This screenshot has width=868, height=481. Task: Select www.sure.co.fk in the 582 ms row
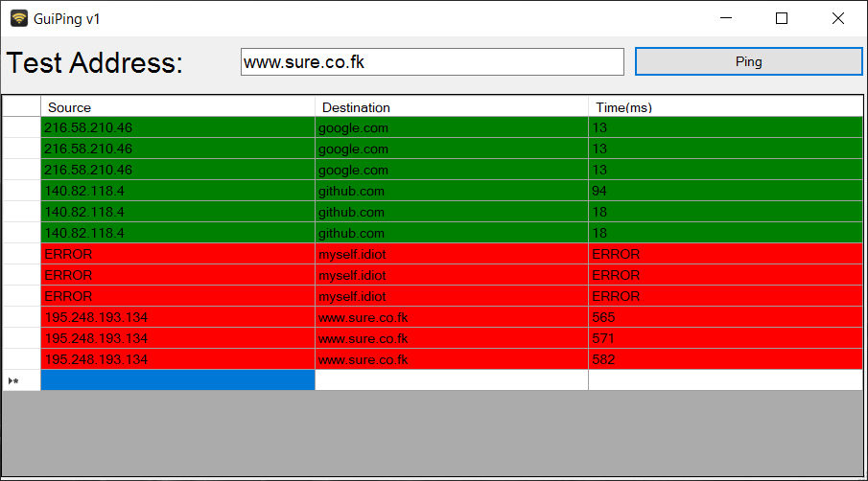click(x=452, y=359)
